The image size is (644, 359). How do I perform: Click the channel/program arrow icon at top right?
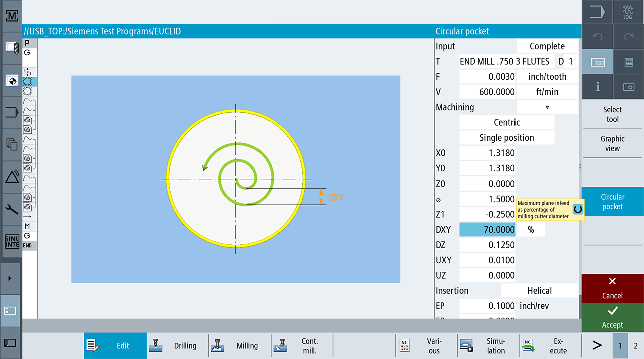[597, 12]
